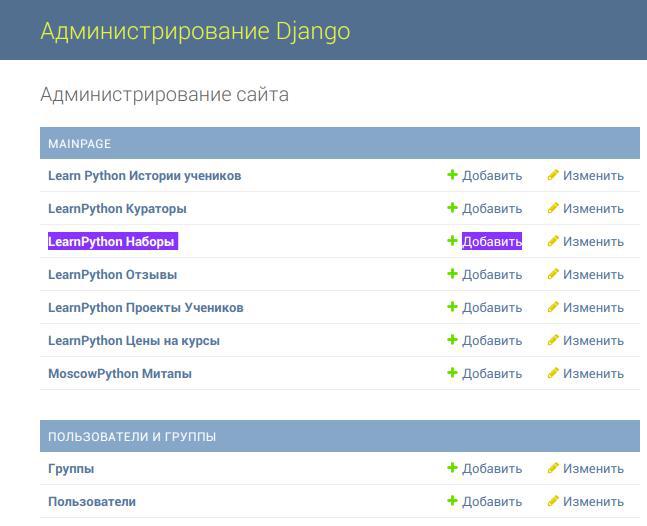
Task: Click Изменить text for MoscowPython Митапы
Action: [x=593, y=374]
